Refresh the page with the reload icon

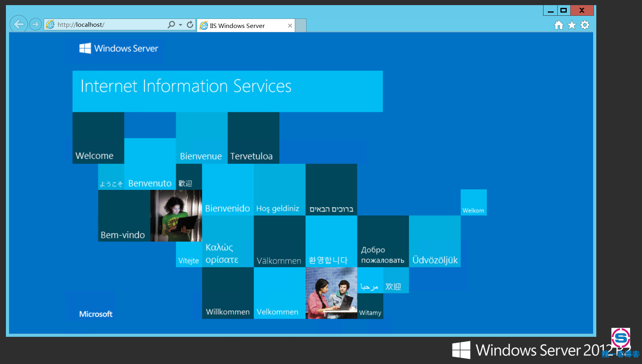[190, 24]
